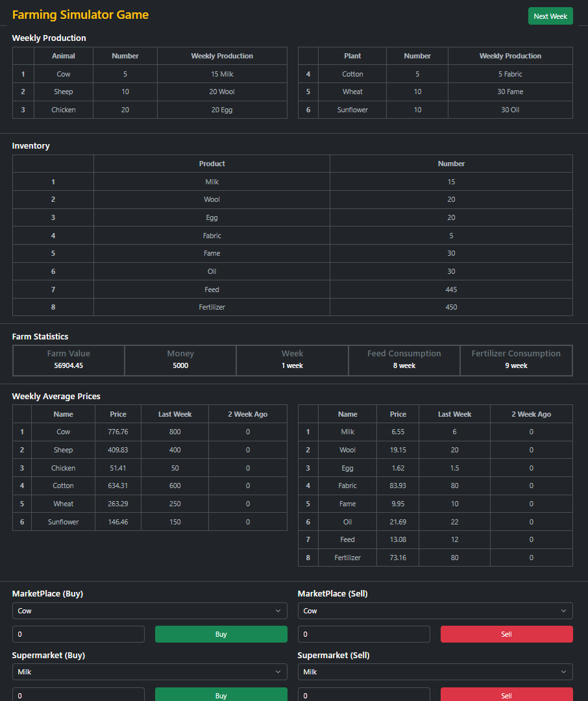This screenshot has width=588, height=701.
Task: Click the Fertilizer price 73.16
Action: pos(398,558)
